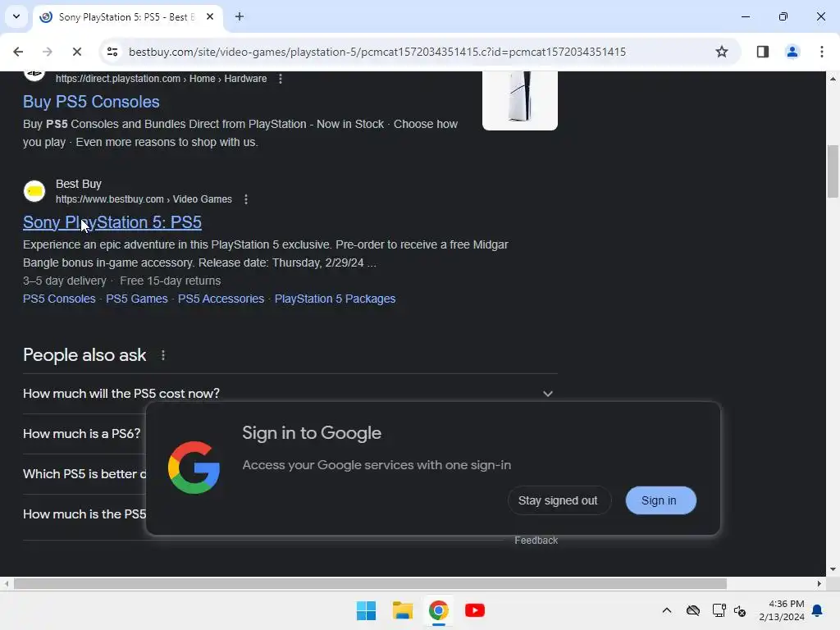Click the Google logo in sign-in popup
This screenshot has width=840, height=630.
(194, 468)
